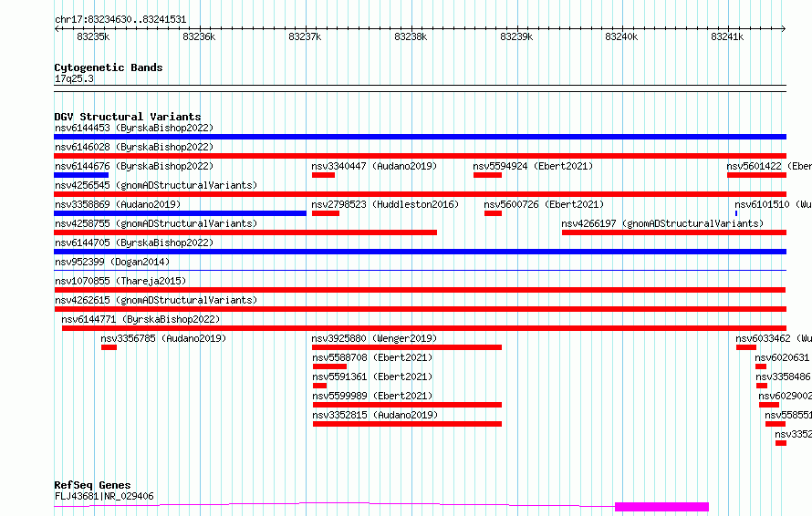Open nsv4256545 gnomAD structural variant

click(x=156, y=185)
